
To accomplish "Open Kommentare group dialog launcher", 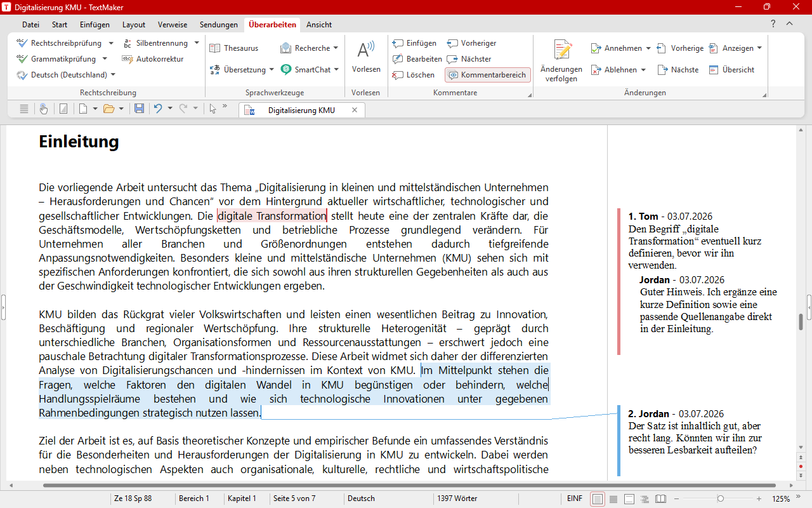I will (530, 95).
